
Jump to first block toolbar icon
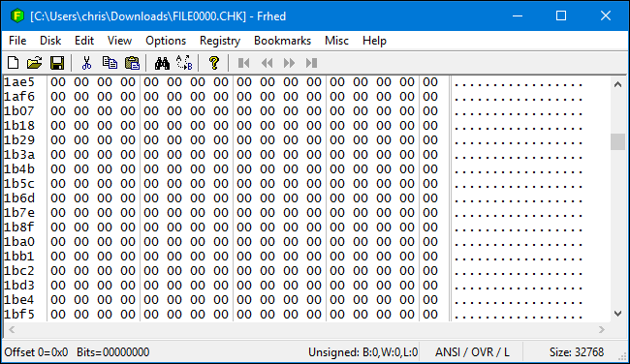[243, 63]
